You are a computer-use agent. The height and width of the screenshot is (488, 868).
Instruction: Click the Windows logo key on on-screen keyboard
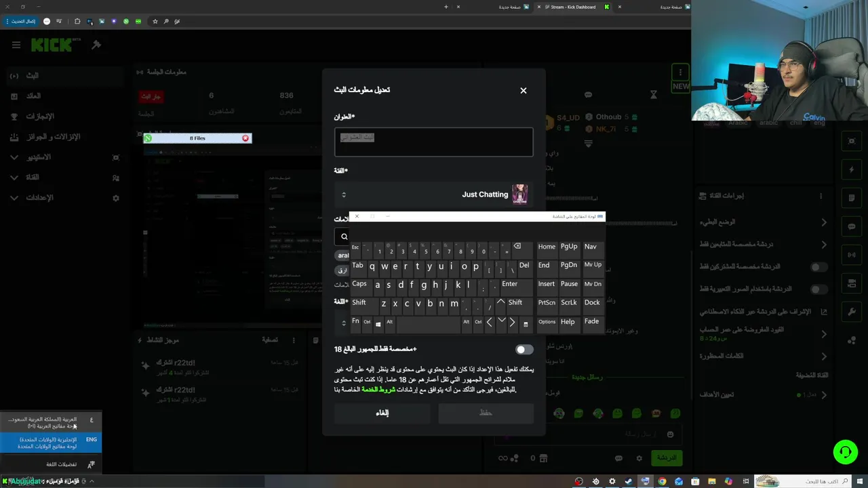pos(378,324)
